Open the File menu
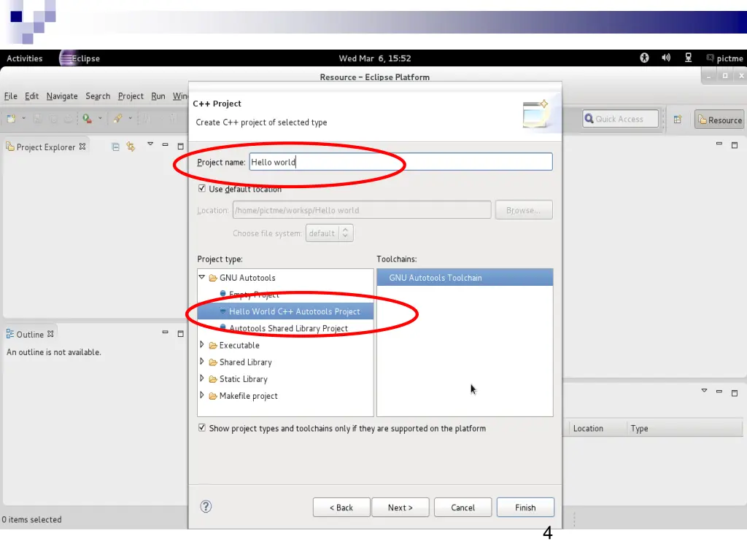The height and width of the screenshot is (560, 747). [x=10, y=96]
